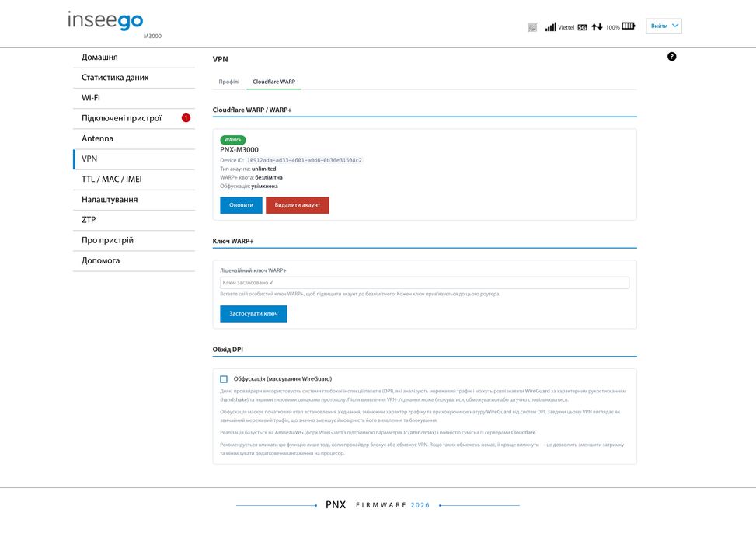
Task: Open Про пристрій page
Action: coord(134,240)
